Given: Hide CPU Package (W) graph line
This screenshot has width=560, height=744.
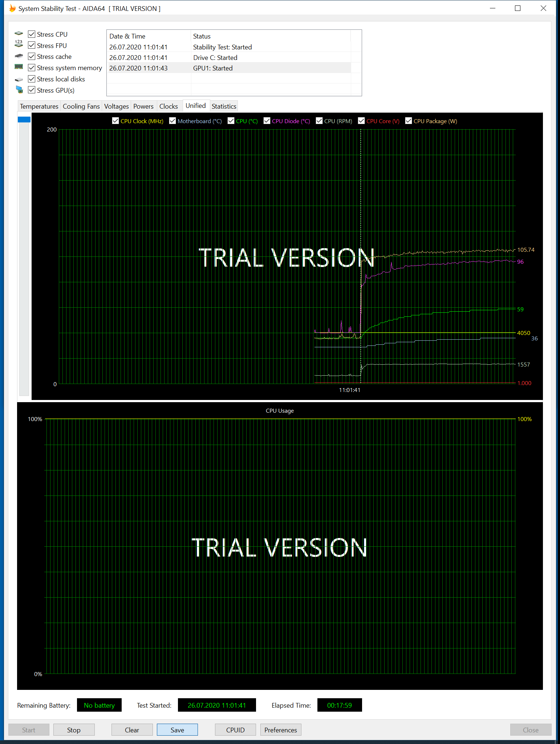Looking at the screenshot, I should [x=409, y=121].
